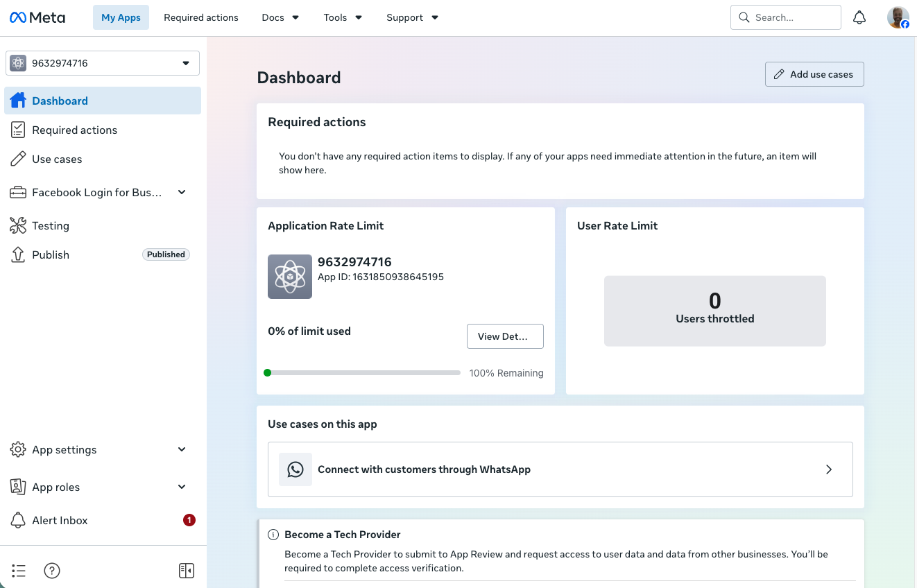
Task: Click the Facebook Login briefcase icon
Action: (18, 192)
